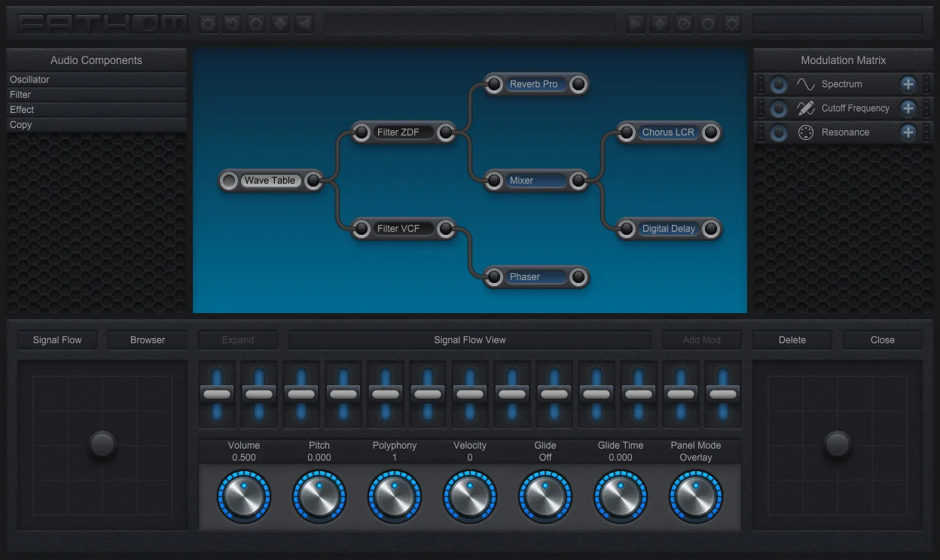Click the right-pointing play triangle in top toolbar

click(636, 23)
